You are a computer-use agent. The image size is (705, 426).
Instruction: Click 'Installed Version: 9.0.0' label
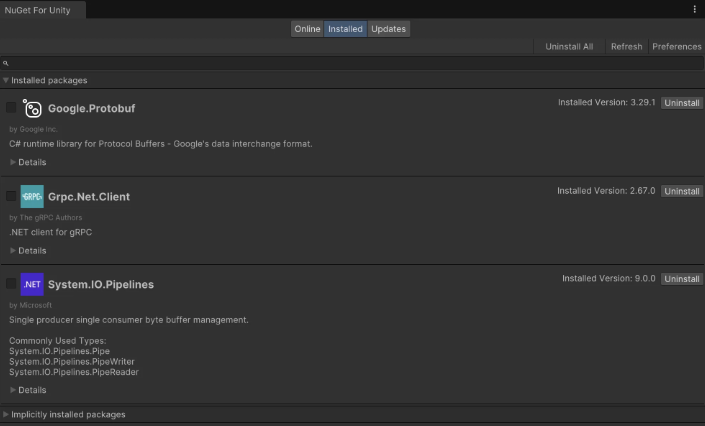[x=609, y=278]
